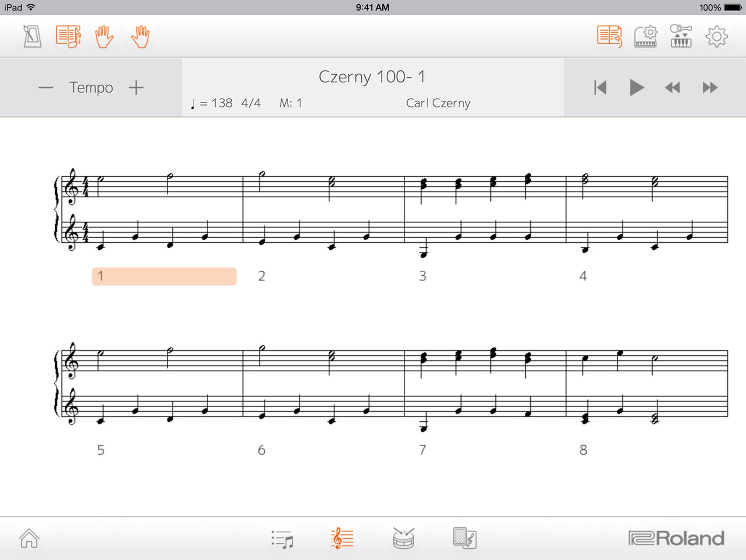The height and width of the screenshot is (560, 746).
Task: Open the score page-turn settings icon
Action: (x=609, y=37)
